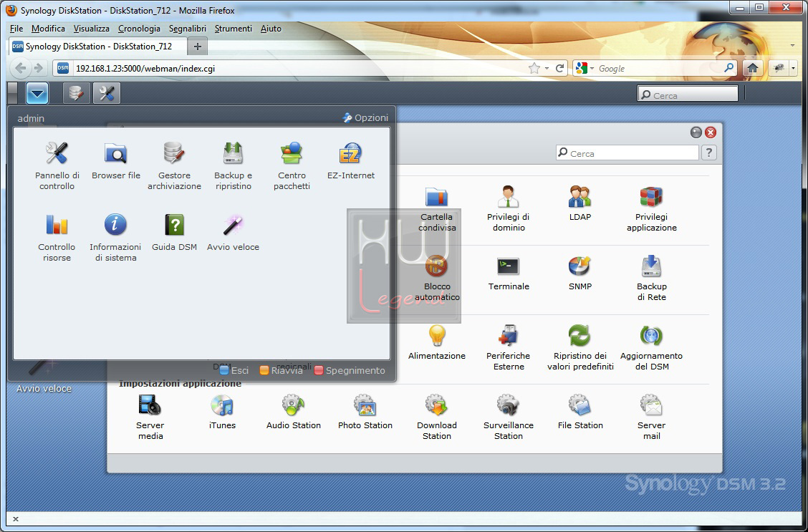This screenshot has width=808, height=532.
Task: Open Photo Station settings
Action: pyautogui.click(x=365, y=412)
